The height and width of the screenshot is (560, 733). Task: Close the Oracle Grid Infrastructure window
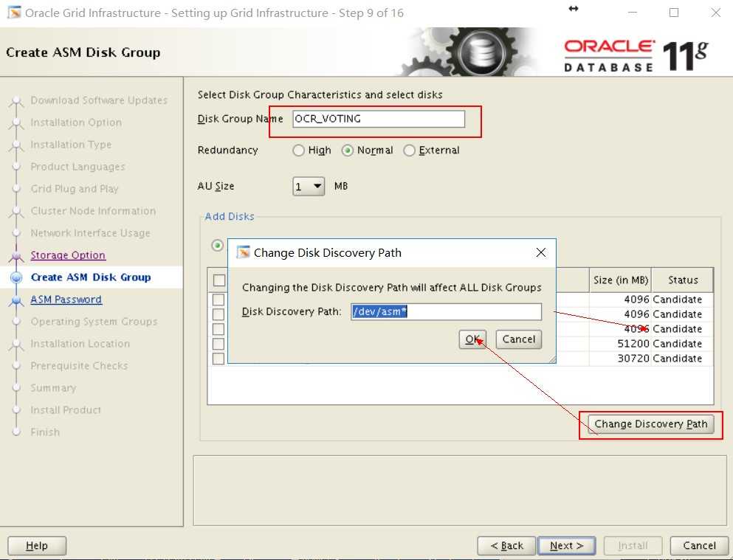point(716,13)
